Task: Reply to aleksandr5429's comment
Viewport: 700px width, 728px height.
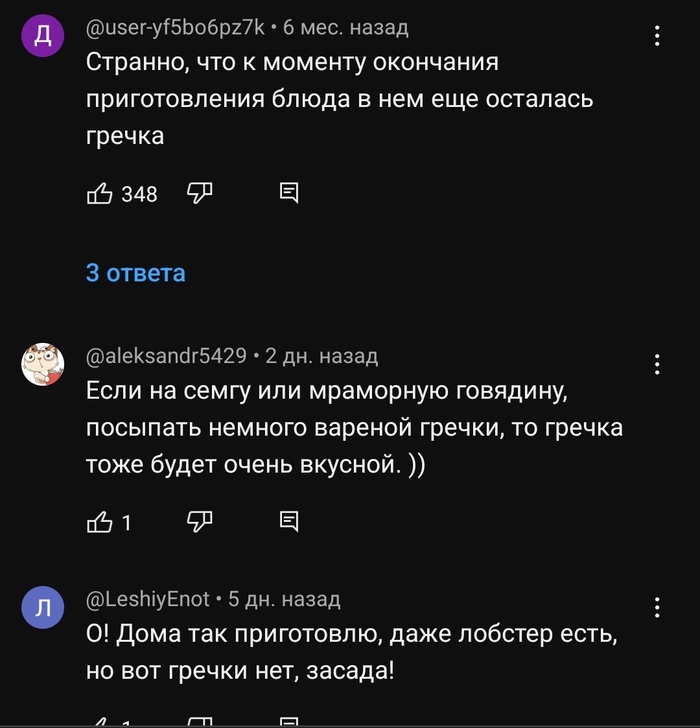Action: pos(289,520)
